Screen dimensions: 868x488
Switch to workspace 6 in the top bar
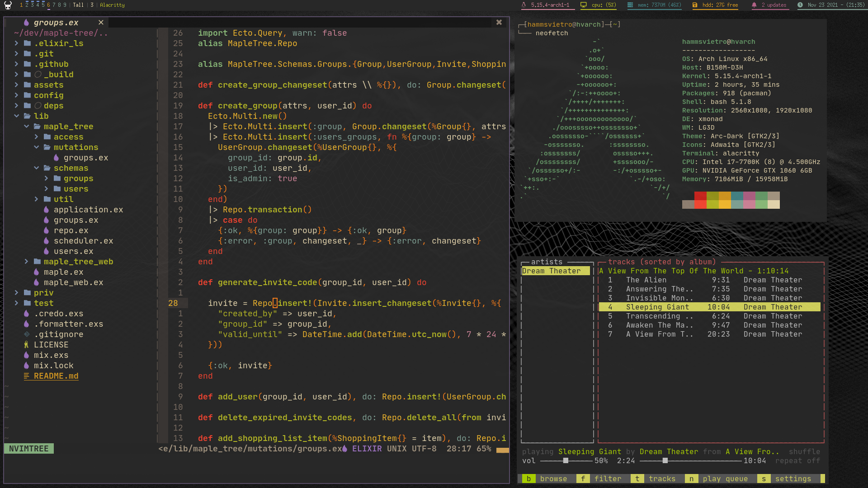pyautogui.click(x=48, y=5)
